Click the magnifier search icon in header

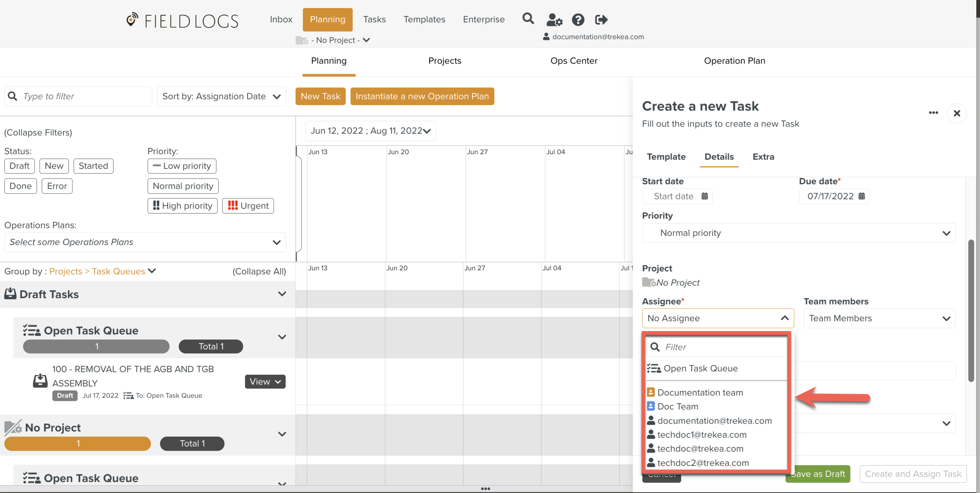[x=528, y=19]
